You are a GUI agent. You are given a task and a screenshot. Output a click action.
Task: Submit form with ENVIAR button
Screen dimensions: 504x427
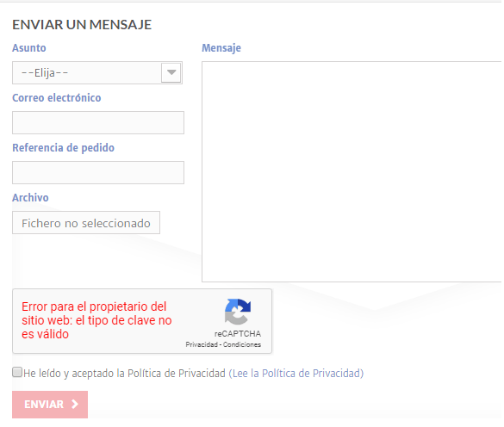click(x=50, y=405)
